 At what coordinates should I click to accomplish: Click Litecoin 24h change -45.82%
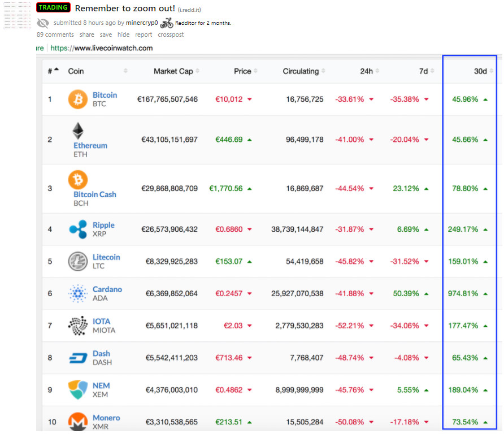(350, 262)
